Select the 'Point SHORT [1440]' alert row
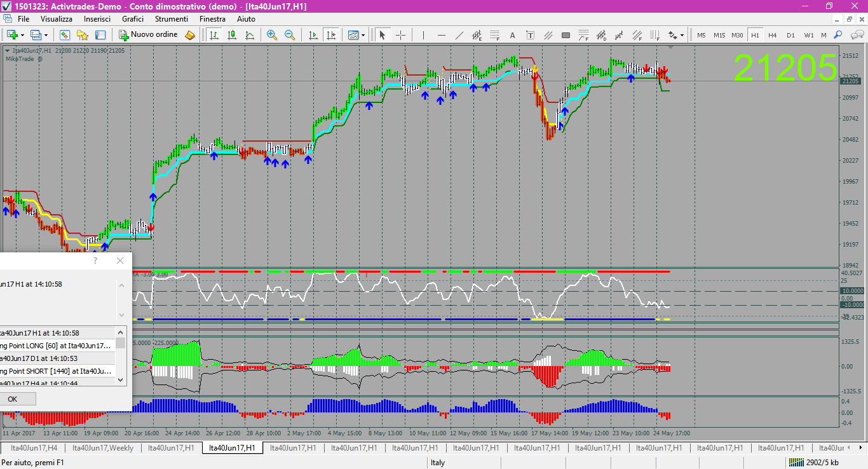The height and width of the screenshot is (469, 868). (x=57, y=370)
